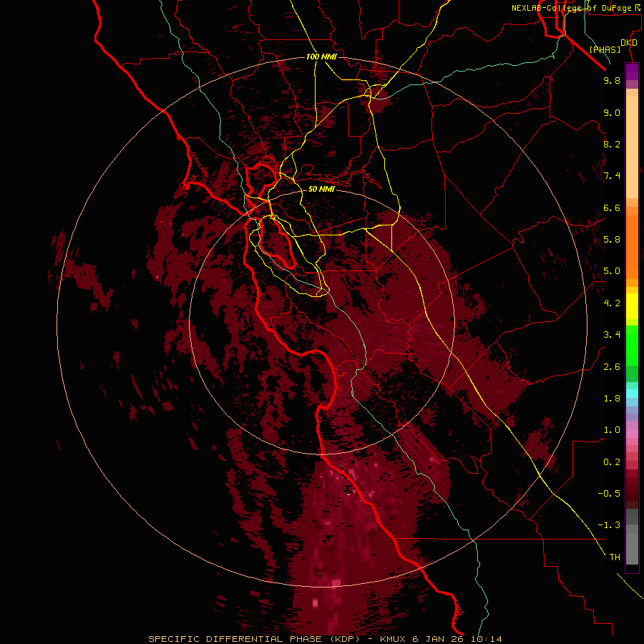
Task: Click the -0.5 legend value
Action: (609, 494)
